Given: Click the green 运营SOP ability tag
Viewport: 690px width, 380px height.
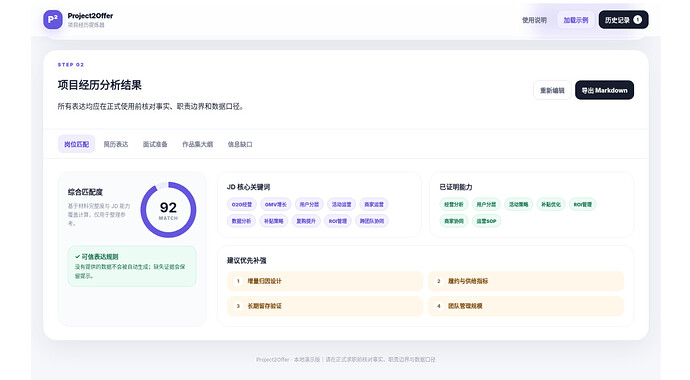Looking at the screenshot, I should (486, 221).
